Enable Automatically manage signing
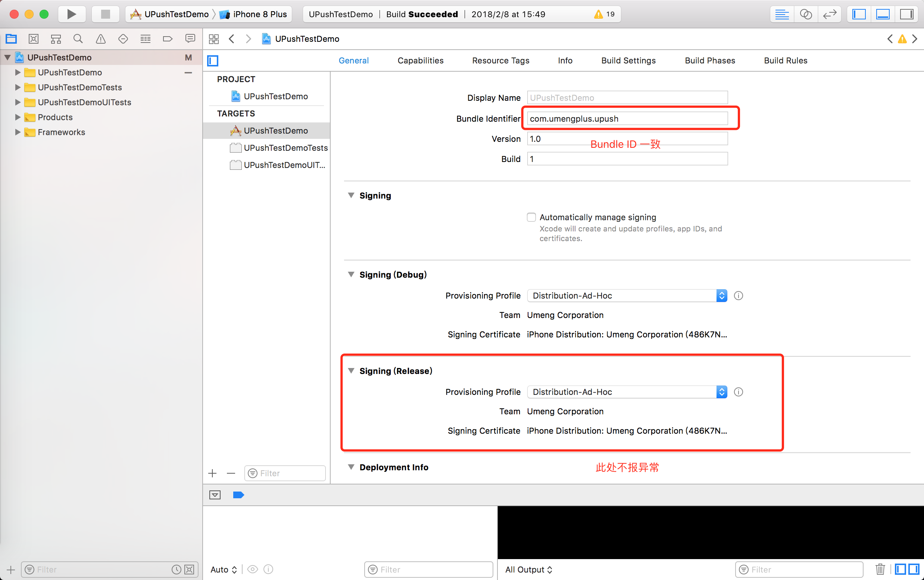924x580 pixels. pos(531,218)
